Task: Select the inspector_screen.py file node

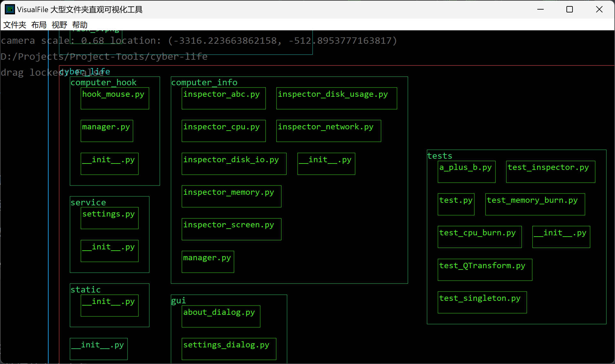Action: pyautogui.click(x=231, y=229)
